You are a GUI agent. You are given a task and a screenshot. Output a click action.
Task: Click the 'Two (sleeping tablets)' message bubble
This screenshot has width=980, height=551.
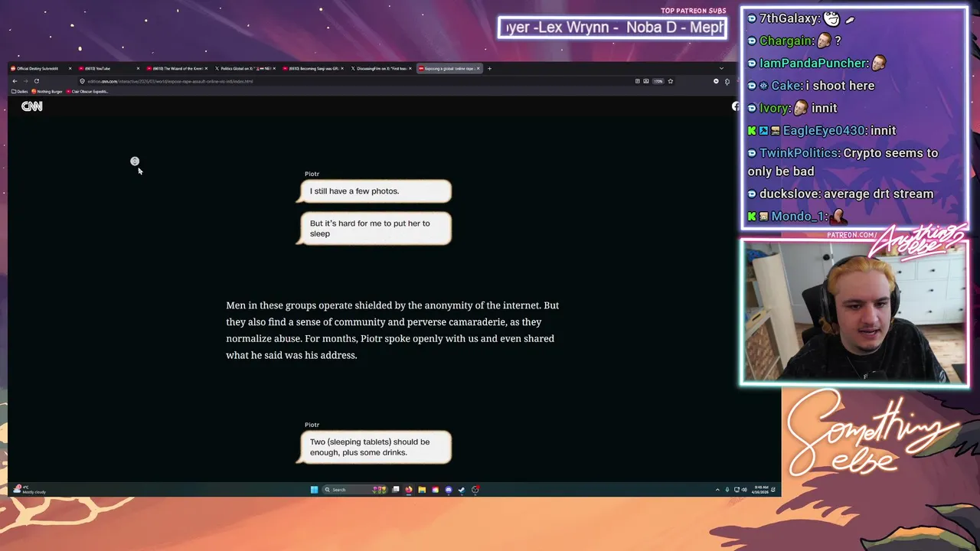click(x=374, y=447)
